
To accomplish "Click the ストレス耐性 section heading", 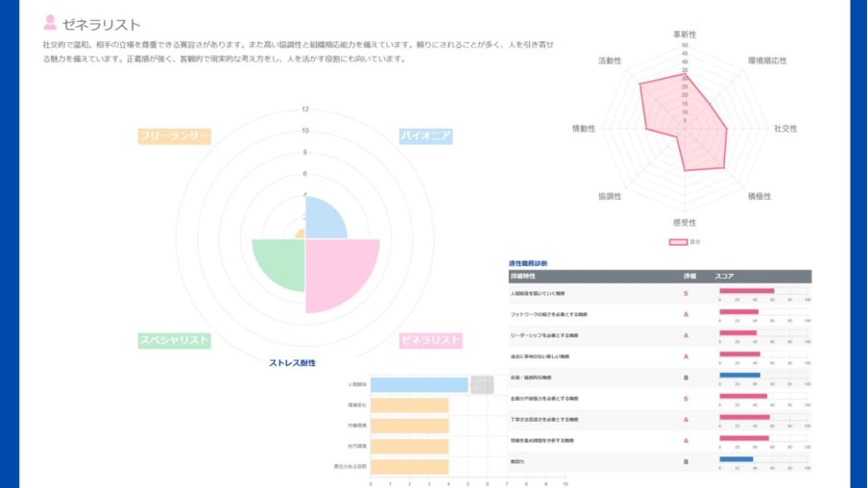I will (292, 363).
